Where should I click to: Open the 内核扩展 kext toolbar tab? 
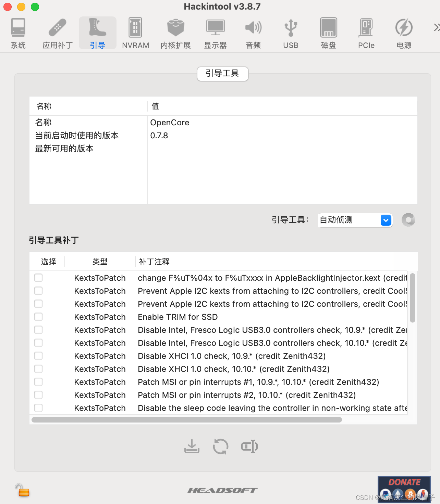click(x=175, y=33)
